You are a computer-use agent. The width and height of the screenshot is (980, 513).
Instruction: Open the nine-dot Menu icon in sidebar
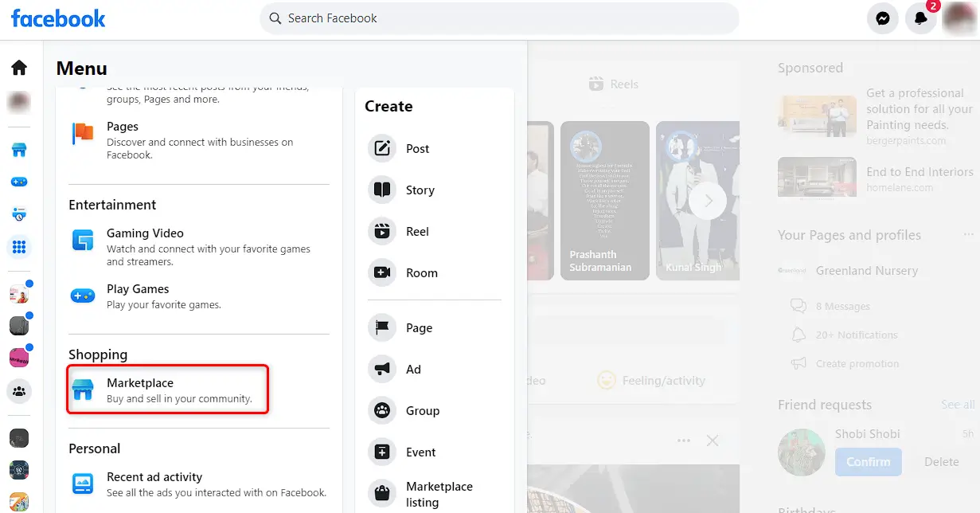[x=19, y=247]
